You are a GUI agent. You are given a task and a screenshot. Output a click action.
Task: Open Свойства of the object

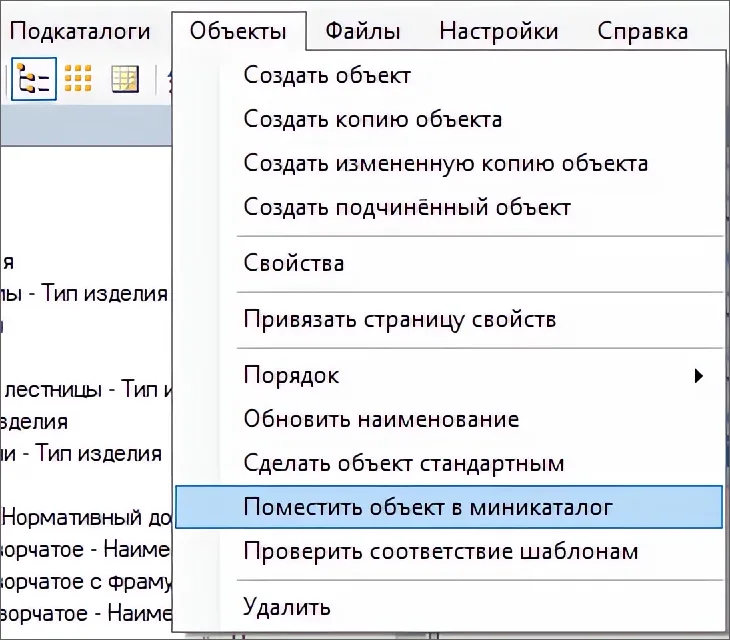pyautogui.click(x=294, y=264)
